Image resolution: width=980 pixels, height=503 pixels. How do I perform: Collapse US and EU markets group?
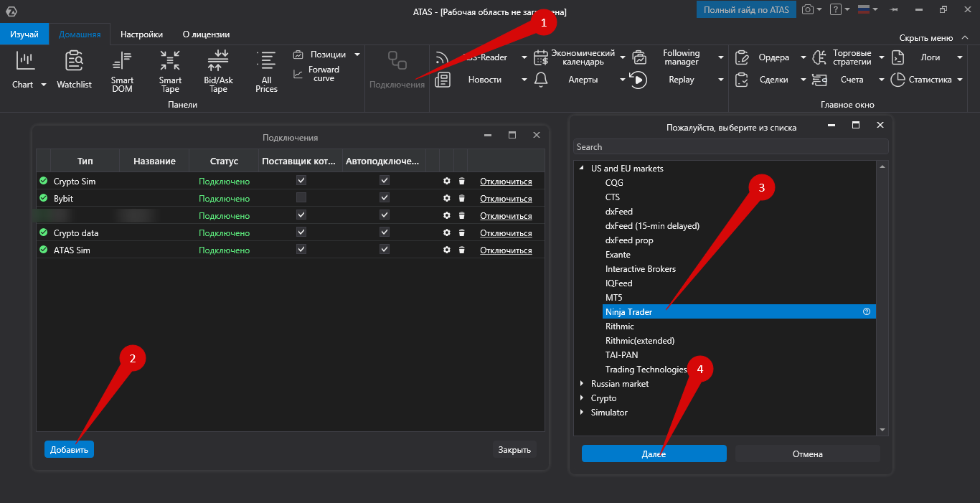[583, 169]
